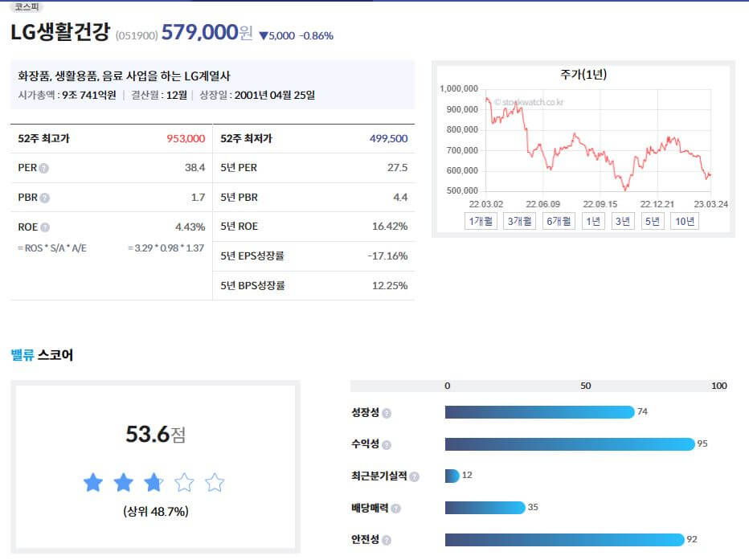
Task: Select the 5년 chart period
Action: [x=653, y=221]
